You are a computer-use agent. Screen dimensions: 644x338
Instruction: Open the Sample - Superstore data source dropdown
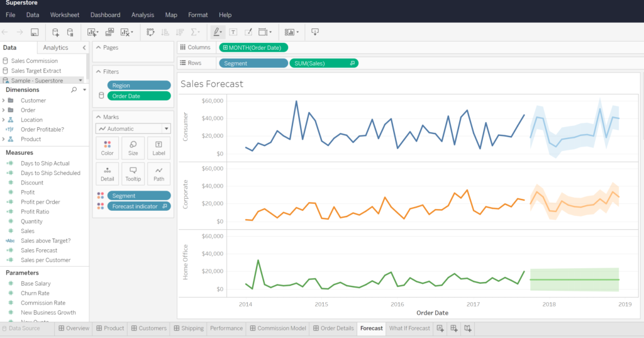(x=80, y=81)
